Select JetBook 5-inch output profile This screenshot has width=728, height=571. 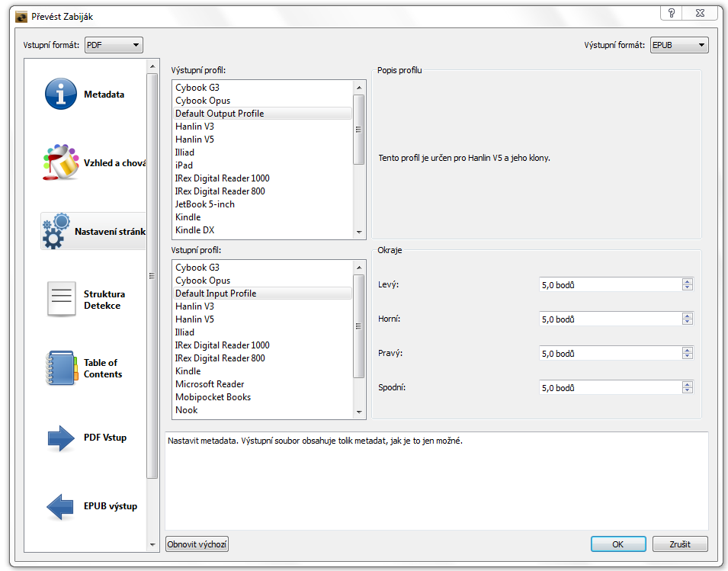tap(263, 204)
